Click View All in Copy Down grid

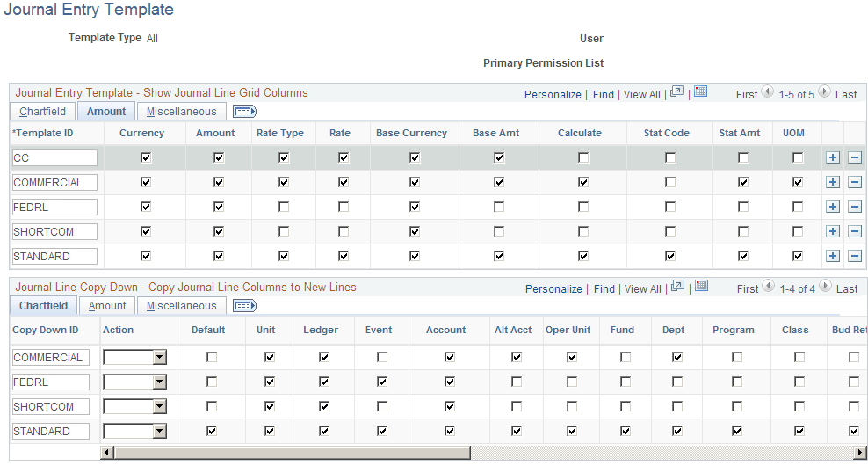point(643,289)
